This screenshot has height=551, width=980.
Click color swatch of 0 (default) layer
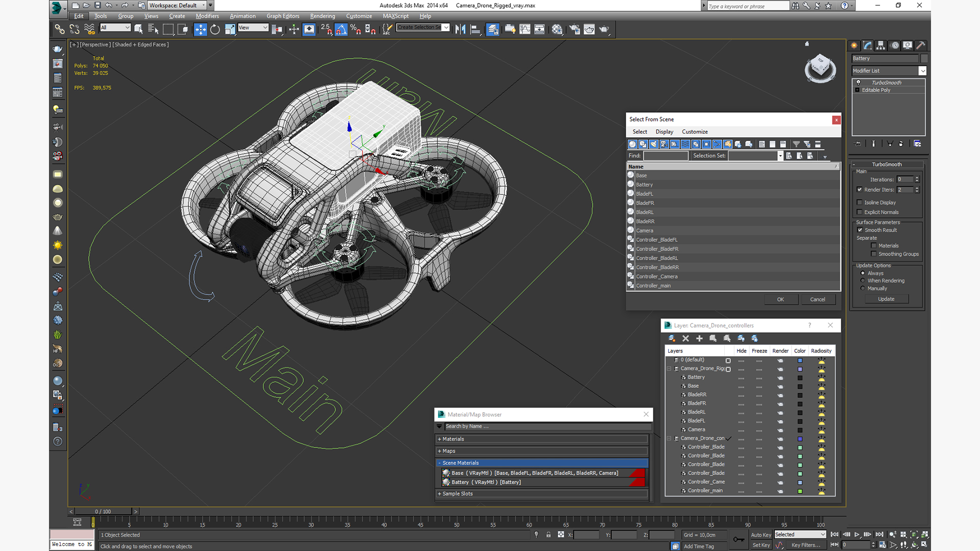(x=800, y=360)
